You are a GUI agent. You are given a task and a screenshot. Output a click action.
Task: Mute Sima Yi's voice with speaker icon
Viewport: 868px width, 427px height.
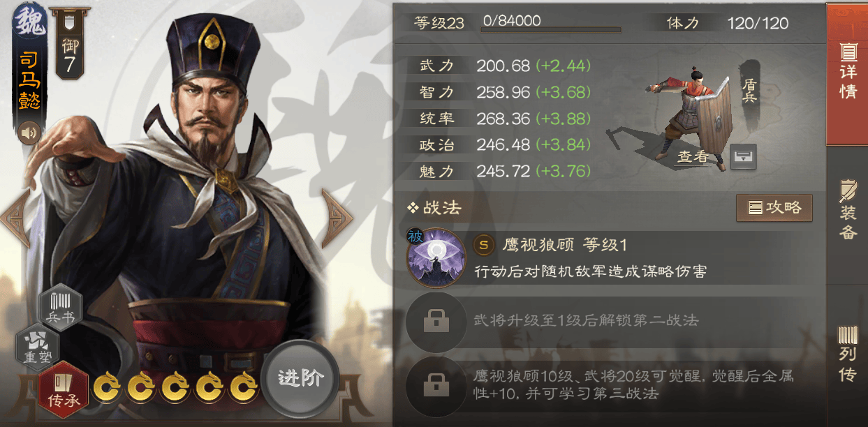(x=29, y=133)
